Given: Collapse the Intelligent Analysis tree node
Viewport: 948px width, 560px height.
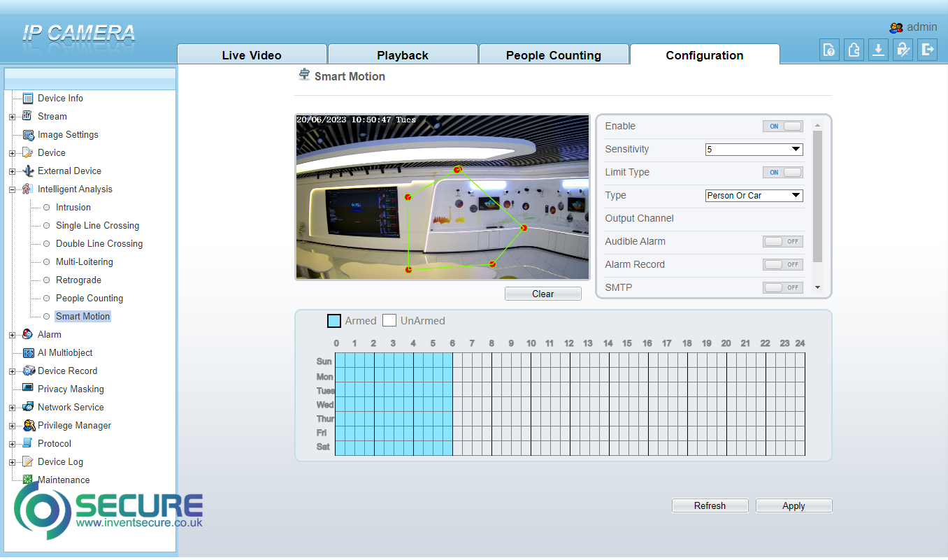Looking at the screenshot, I should point(13,189).
